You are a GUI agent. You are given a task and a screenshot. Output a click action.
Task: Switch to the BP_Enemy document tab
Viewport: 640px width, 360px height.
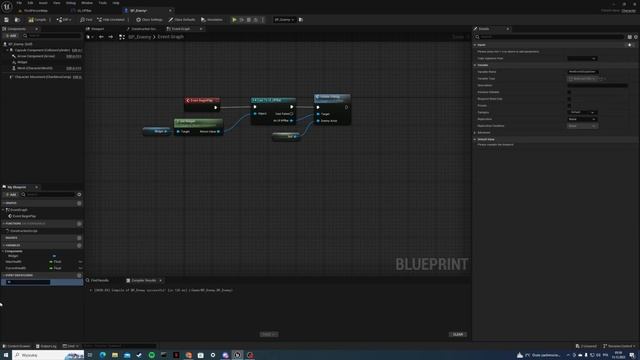138,11
